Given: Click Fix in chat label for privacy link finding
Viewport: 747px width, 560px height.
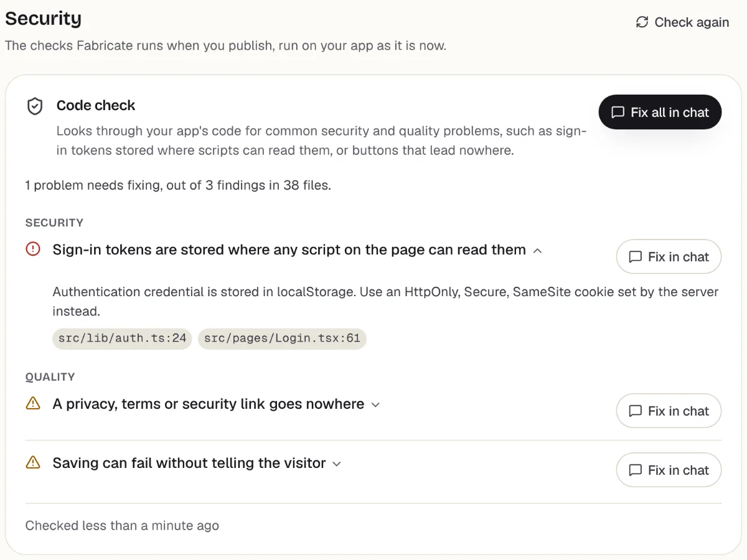Looking at the screenshot, I should 679,411.
